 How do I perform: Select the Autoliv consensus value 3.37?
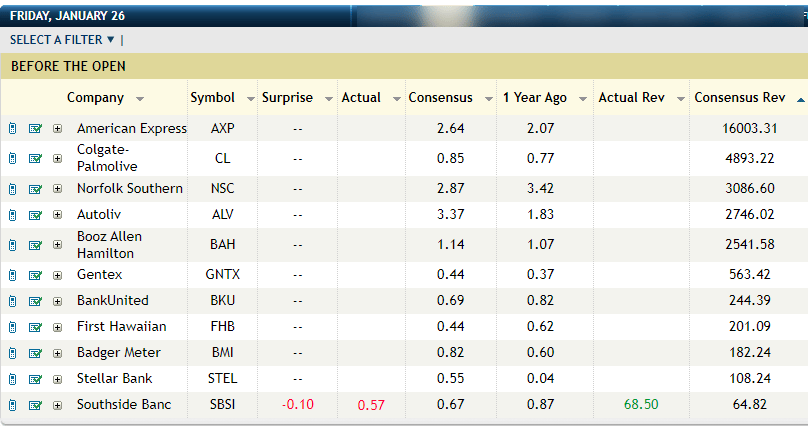(x=451, y=214)
